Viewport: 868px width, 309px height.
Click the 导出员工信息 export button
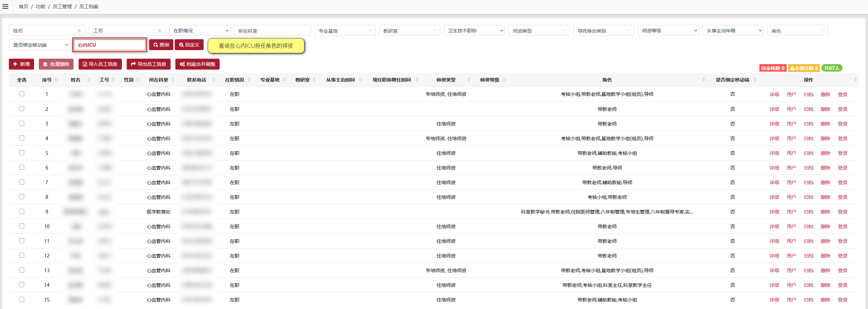[x=148, y=64]
